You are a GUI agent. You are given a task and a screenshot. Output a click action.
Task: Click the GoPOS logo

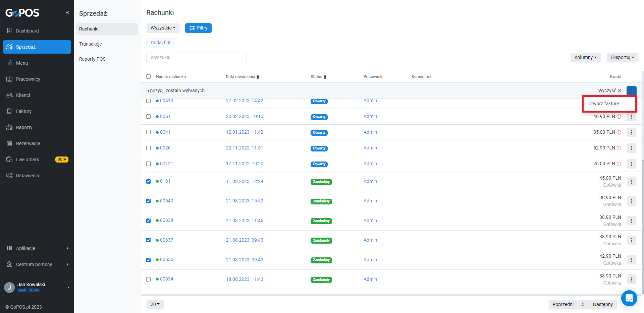coord(22,13)
